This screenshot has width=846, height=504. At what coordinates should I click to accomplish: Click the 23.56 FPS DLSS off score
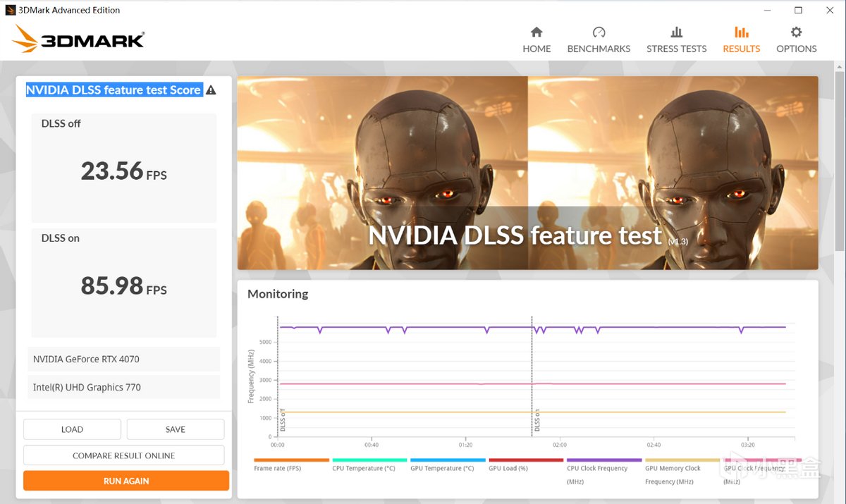124,171
